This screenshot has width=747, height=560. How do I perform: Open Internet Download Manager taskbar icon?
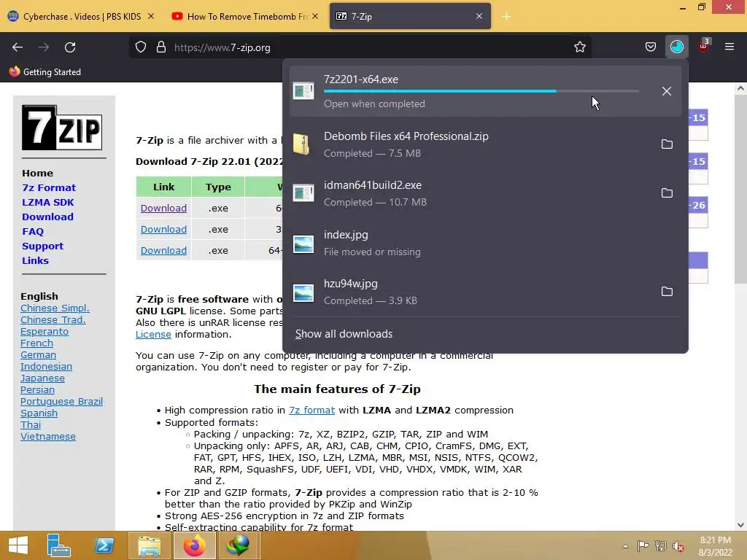coord(239,545)
